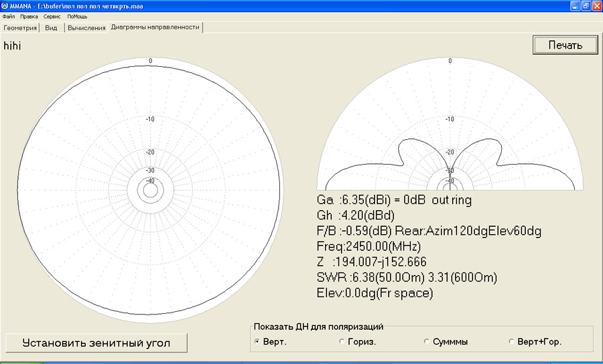Click the center of the circular azimuth pattern
The height and width of the screenshot is (364, 603).
click(x=150, y=190)
